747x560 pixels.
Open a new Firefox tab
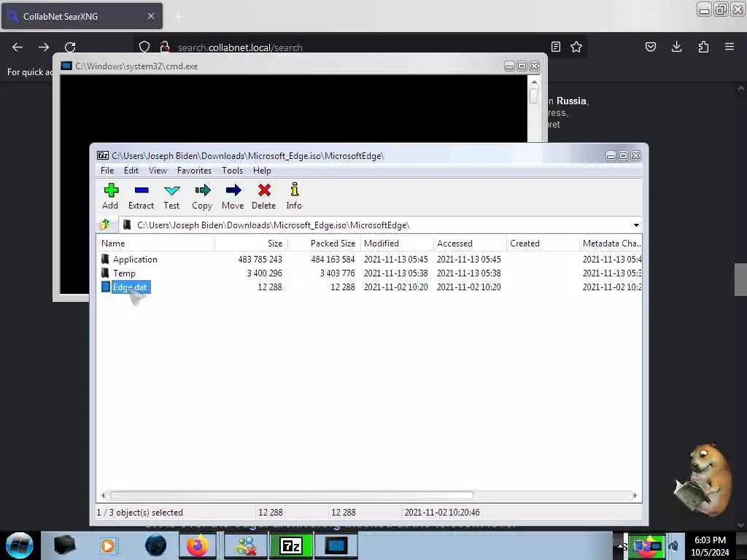pos(179,16)
